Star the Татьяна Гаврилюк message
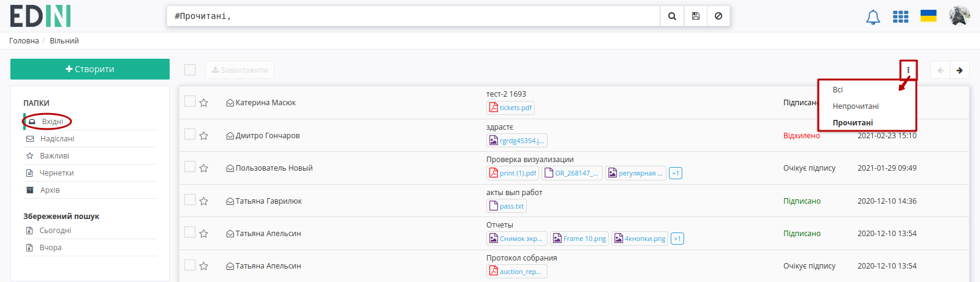The image size is (980, 282). (x=204, y=201)
